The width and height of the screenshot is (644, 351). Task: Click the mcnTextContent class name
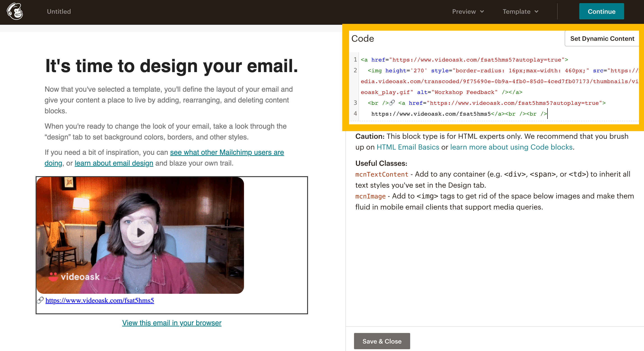tap(382, 174)
